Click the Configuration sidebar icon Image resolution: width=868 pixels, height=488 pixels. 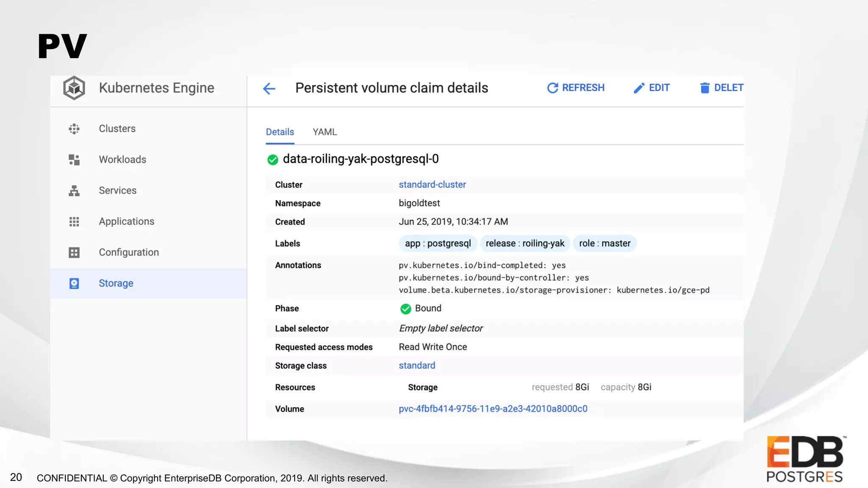pos(74,252)
